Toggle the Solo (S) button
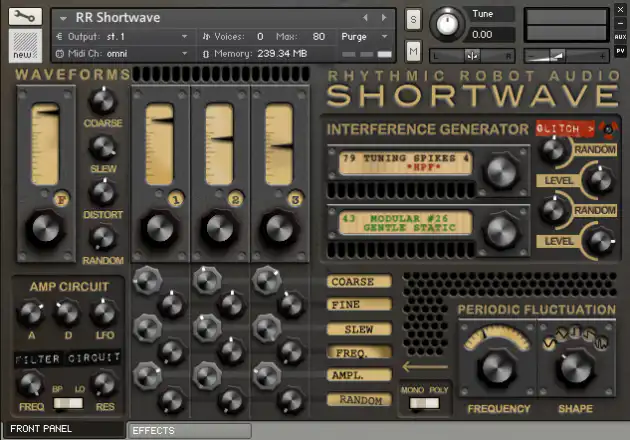Image resolution: width=630 pixels, height=440 pixels. coord(413,19)
